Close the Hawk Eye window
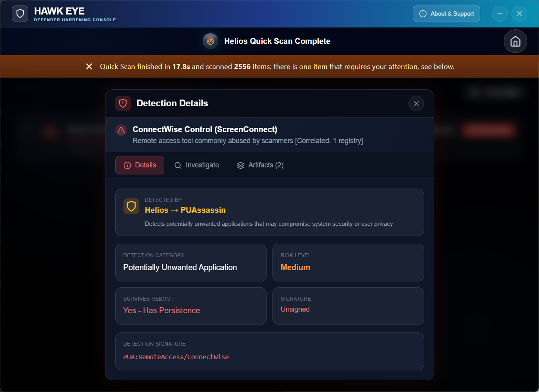 519,14
